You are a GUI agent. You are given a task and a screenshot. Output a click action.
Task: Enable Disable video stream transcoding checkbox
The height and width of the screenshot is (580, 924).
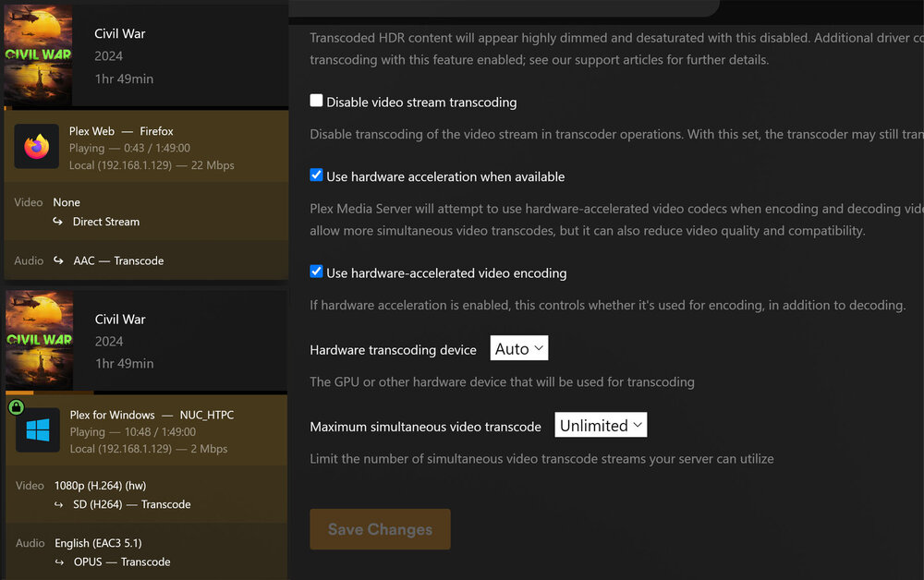click(316, 101)
